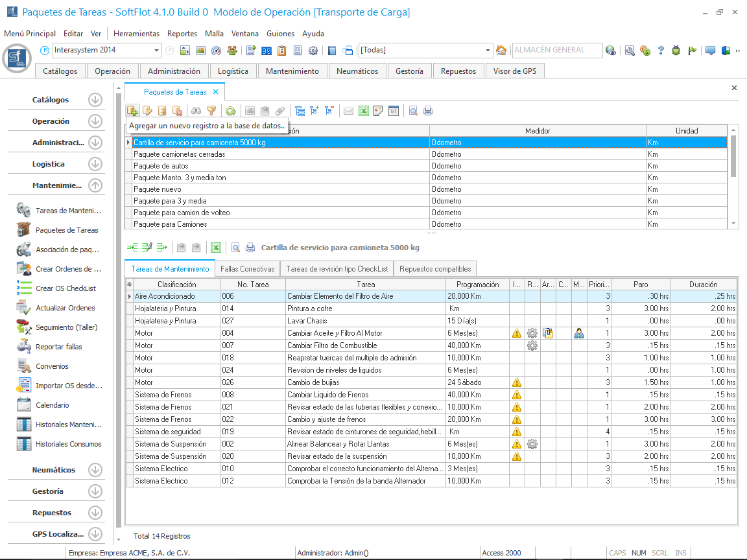This screenshot has width=747, height=560.
Task: Click the envelope email icon
Action: pyautogui.click(x=348, y=111)
